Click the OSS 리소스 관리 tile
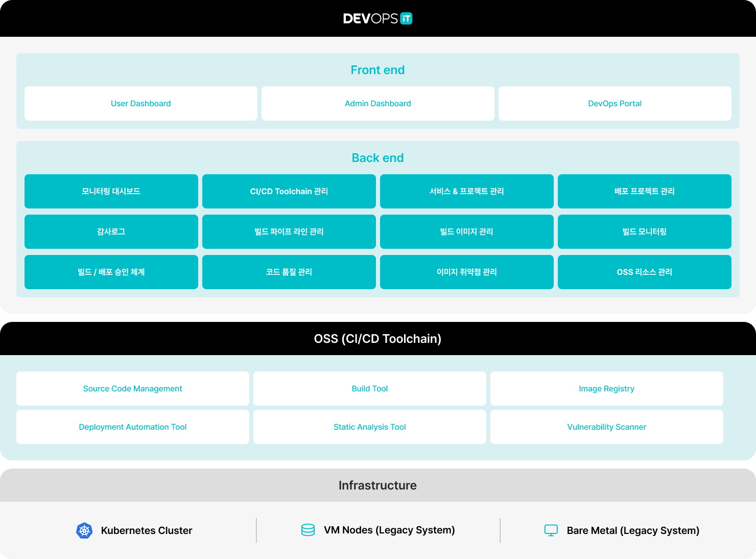 [645, 272]
